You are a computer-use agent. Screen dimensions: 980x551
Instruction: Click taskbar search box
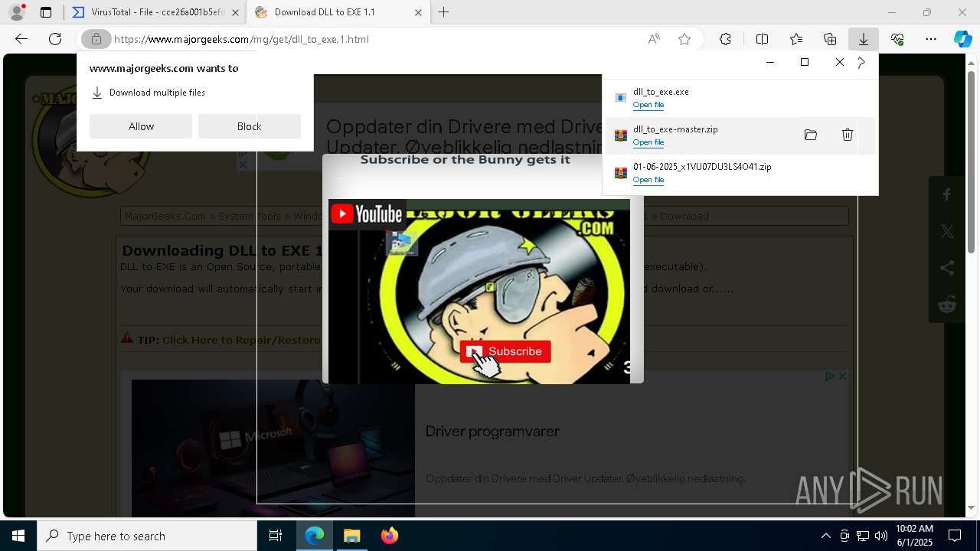(147, 536)
